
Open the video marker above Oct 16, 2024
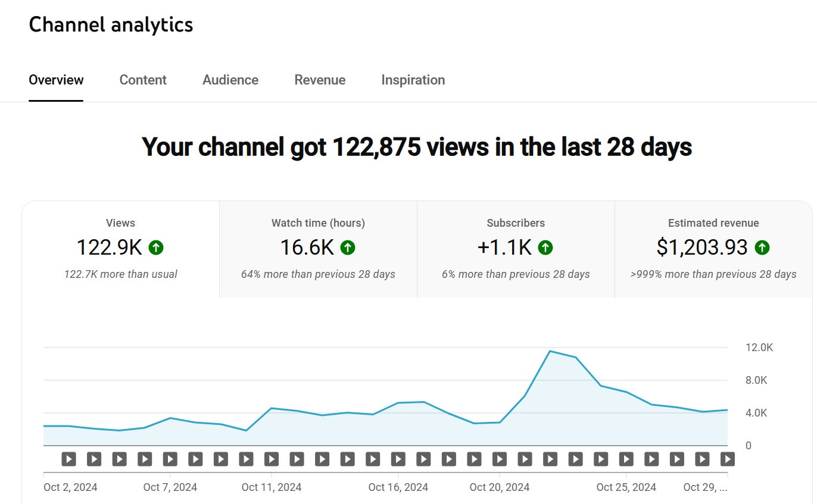coord(398,459)
